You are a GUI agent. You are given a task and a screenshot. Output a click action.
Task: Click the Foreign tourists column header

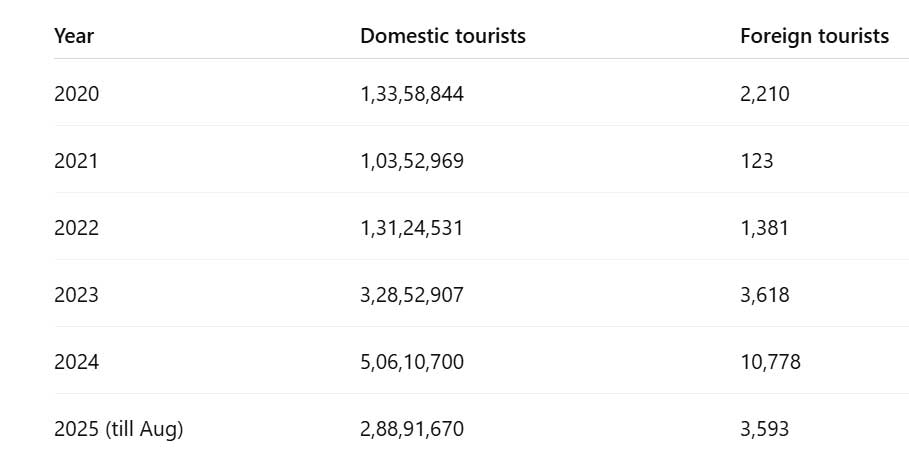pyautogui.click(x=814, y=37)
